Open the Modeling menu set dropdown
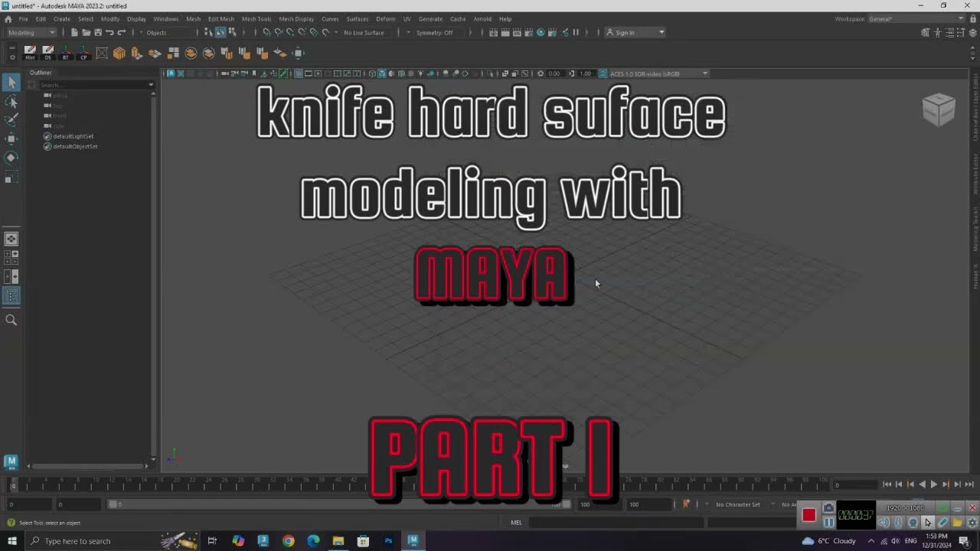Image resolution: width=980 pixels, height=551 pixels. click(x=31, y=32)
